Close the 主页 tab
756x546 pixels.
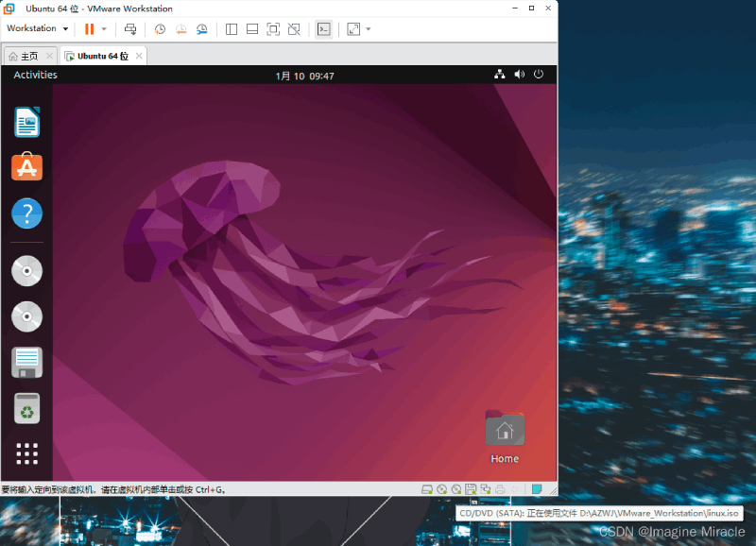pos(49,56)
